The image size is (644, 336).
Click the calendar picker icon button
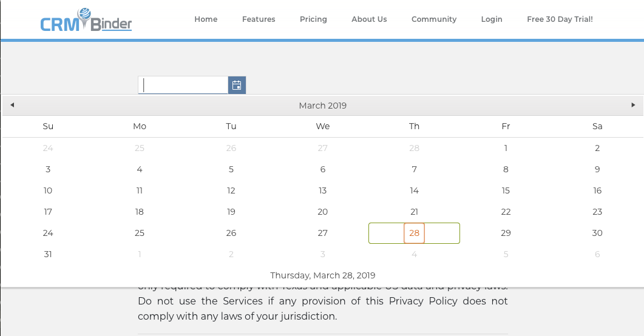pyautogui.click(x=237, y=86)
